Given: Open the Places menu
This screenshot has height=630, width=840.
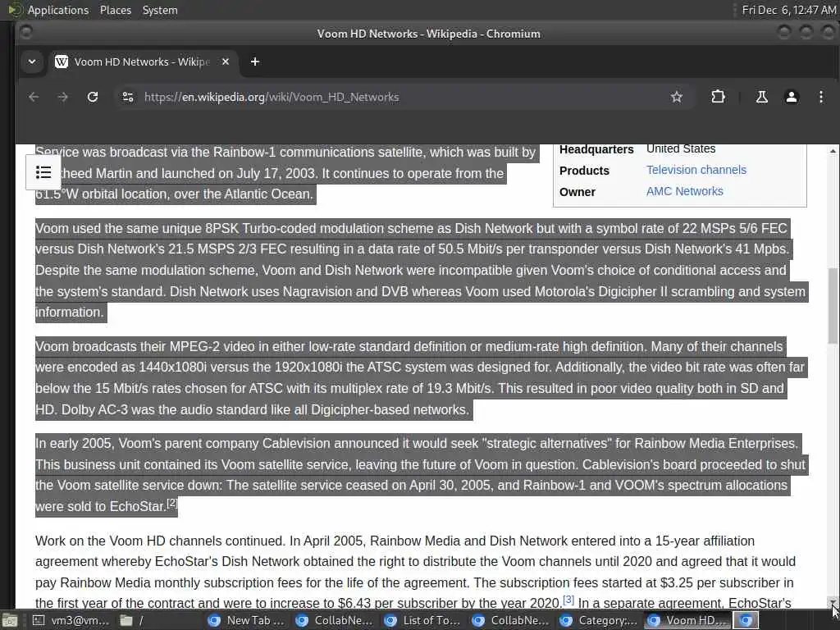Looking at the screenshot, I should pos(115,10).
